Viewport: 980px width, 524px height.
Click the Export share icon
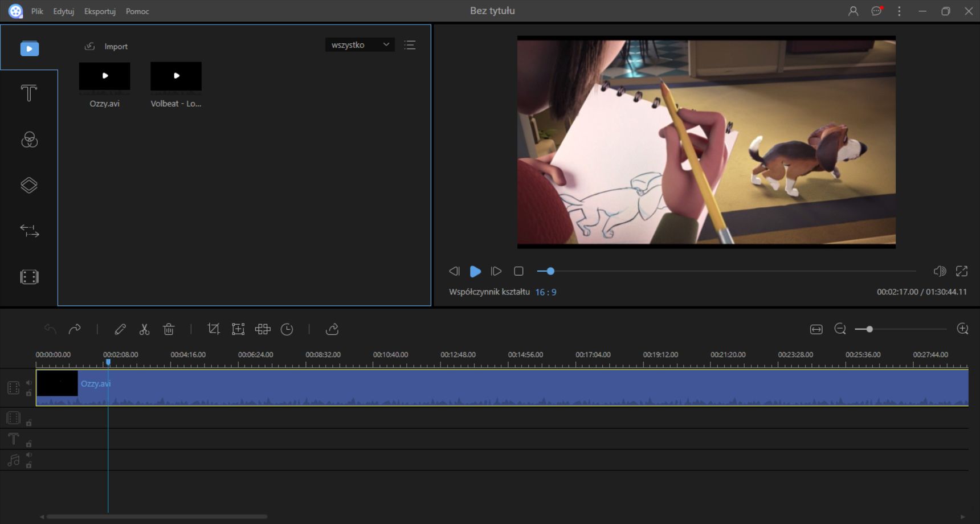tap(332, 329)
